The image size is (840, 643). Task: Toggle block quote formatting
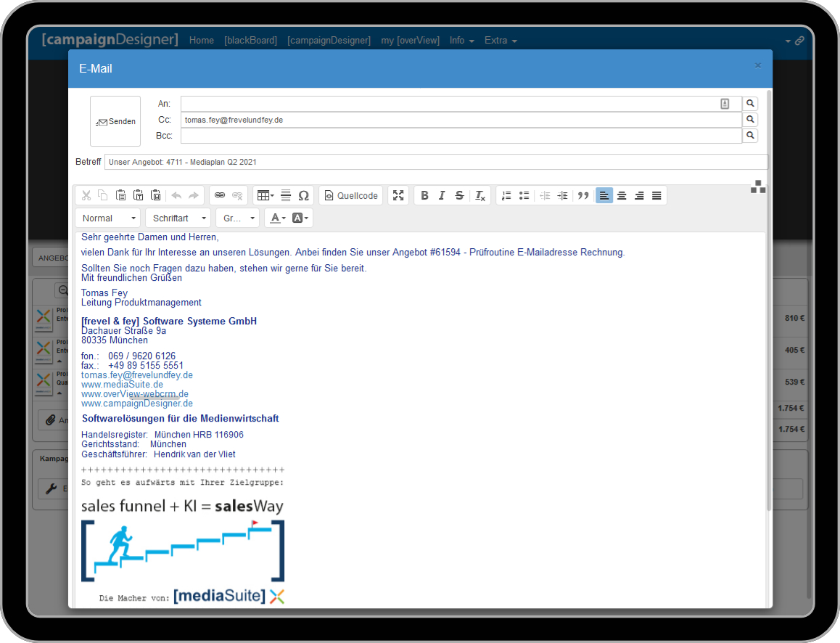point(583,195)
